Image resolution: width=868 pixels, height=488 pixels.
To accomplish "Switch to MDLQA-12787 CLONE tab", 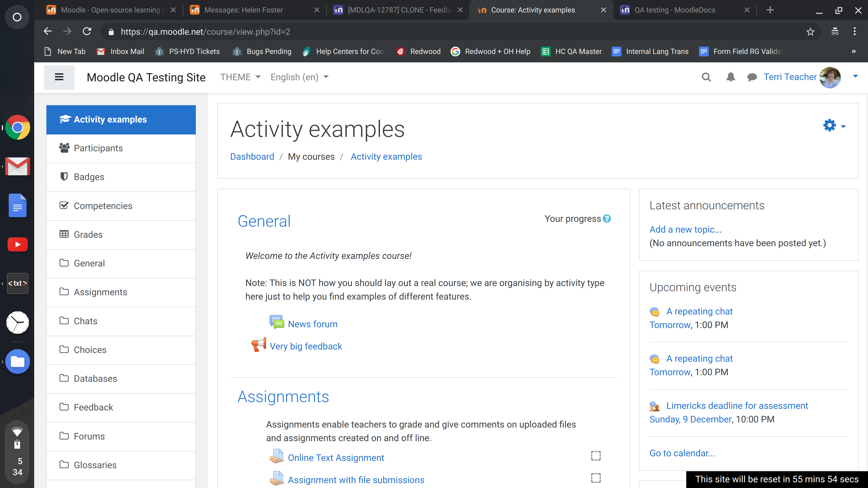I will tap(398, 10).
